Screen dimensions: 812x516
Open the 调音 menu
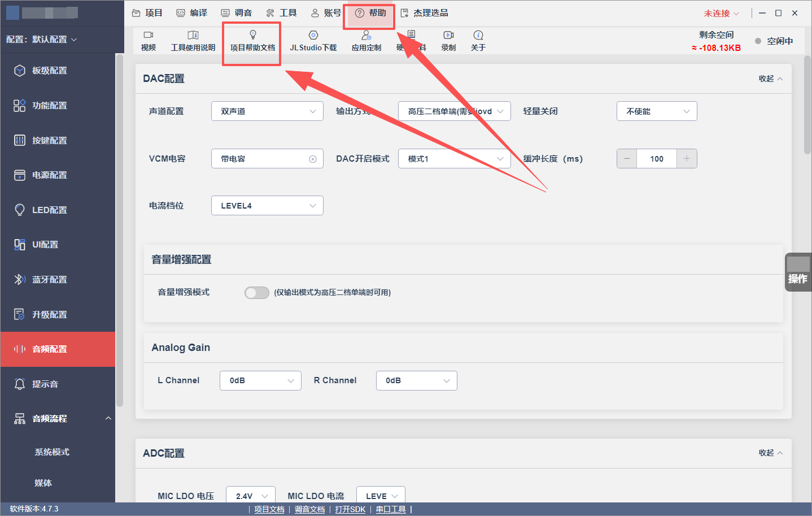click(x=237, y=13)
